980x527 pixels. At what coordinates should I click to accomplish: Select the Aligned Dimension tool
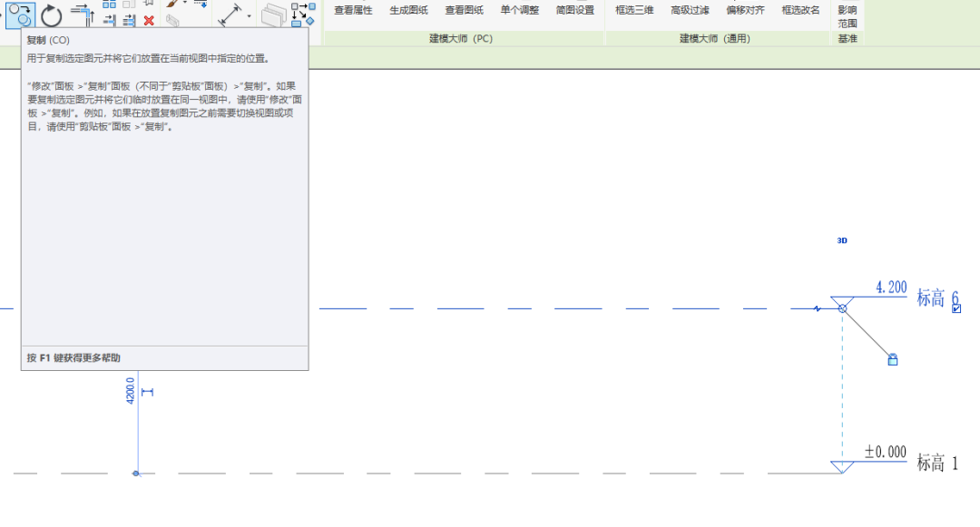pyautogui.click(x=230, y=15)
